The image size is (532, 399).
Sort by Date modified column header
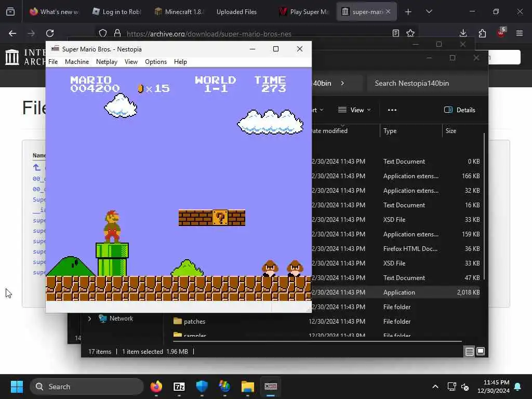click(345, 130)
